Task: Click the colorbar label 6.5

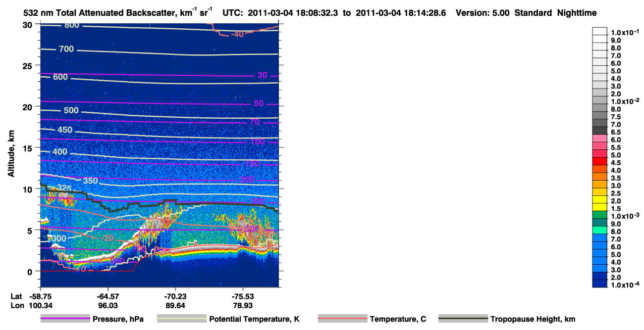Action: tap(616, 132)
